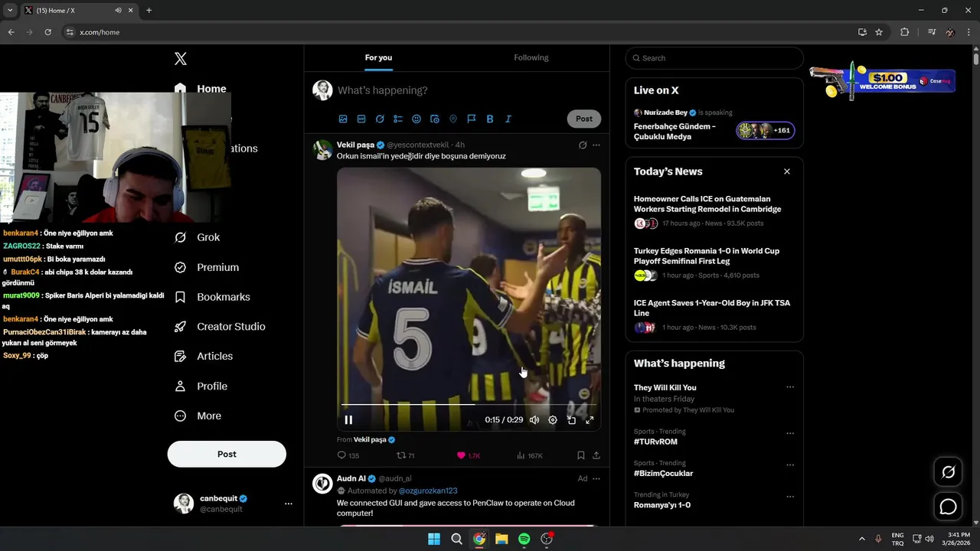Open the Chrome extensions puzzle icon
The width and height of the screenshot is (980, 551).
[905, 32]
